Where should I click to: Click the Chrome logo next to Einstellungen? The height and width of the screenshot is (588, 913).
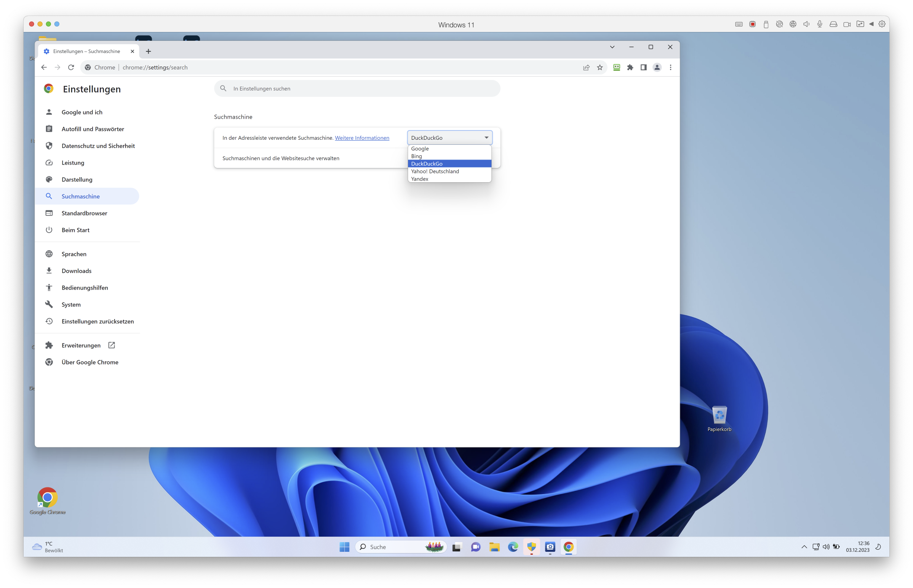click(49, 89)
